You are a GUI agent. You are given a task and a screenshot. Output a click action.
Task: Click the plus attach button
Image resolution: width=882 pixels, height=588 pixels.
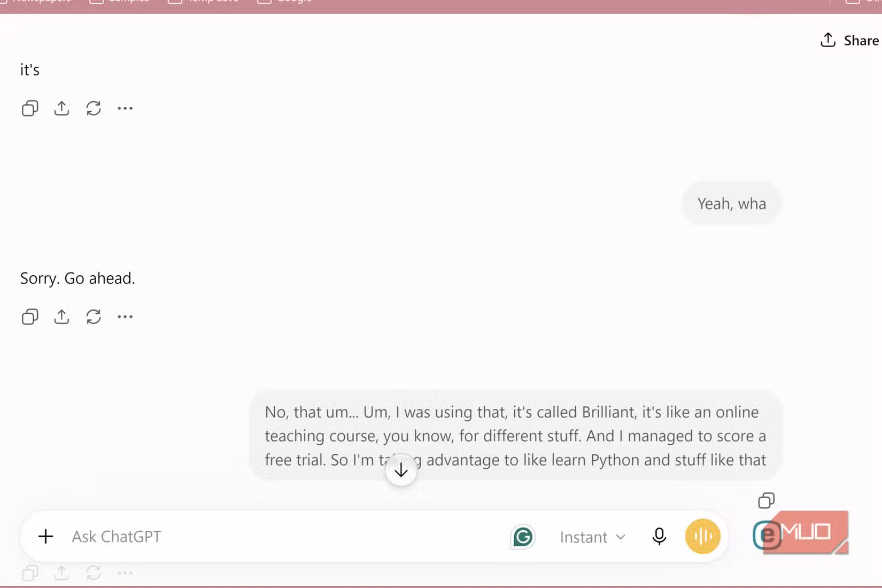pyautogui.click(x=46, y=536)
